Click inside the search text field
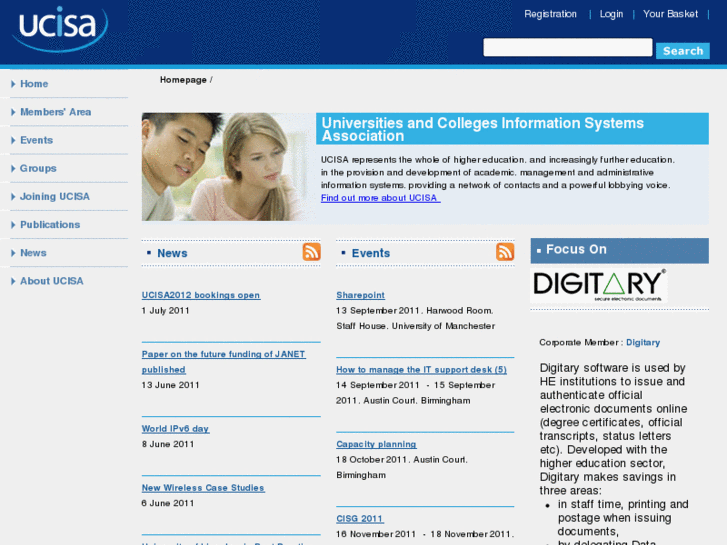This screenshot has height=545, width=727. coord(567,48)
